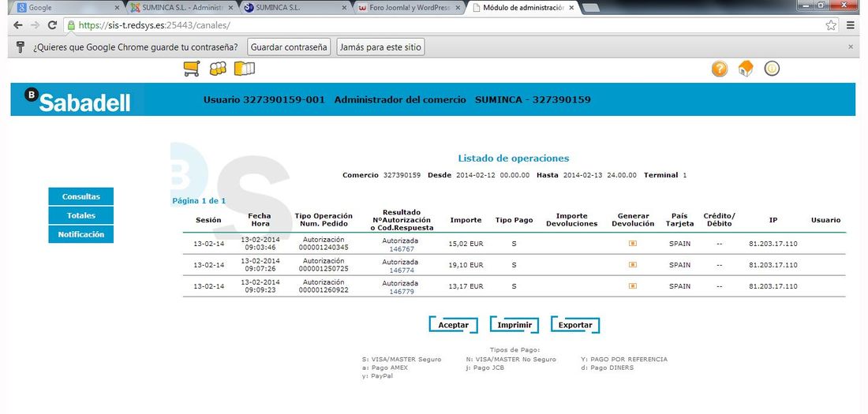Click the 09:03:46 timestamp cell

click(x=260, y=248)
